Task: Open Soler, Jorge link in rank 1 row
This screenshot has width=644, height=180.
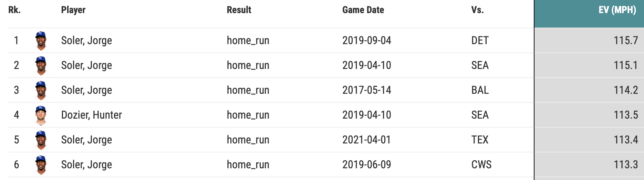Action: [86, 40]
